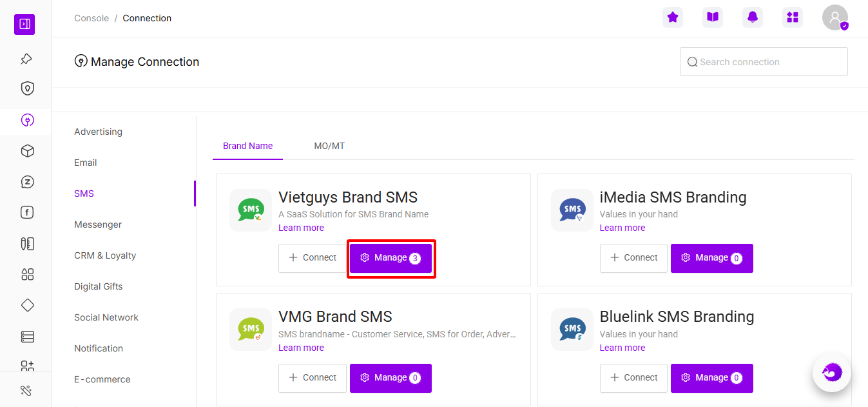Open the server stack icon in the sidebar
The image size is (868, 407).
coord(27,337)
